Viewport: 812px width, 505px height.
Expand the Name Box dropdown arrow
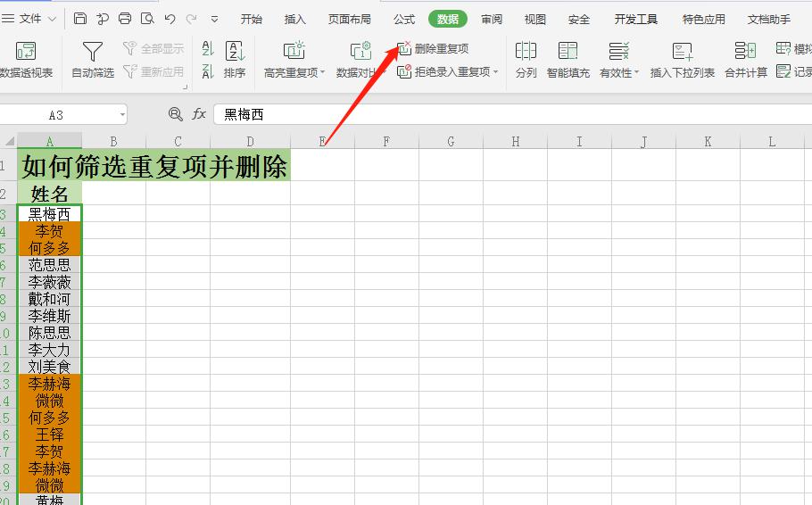point(122,114)
